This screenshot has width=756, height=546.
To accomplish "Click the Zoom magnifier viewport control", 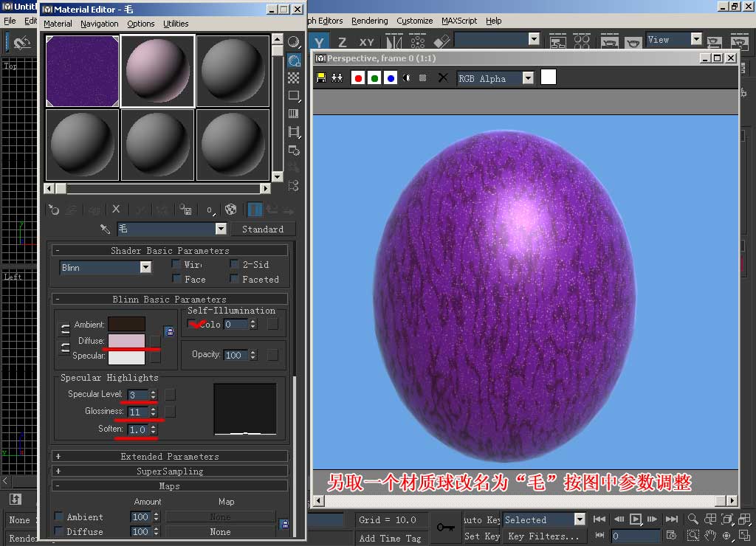I will pos(693,519).
